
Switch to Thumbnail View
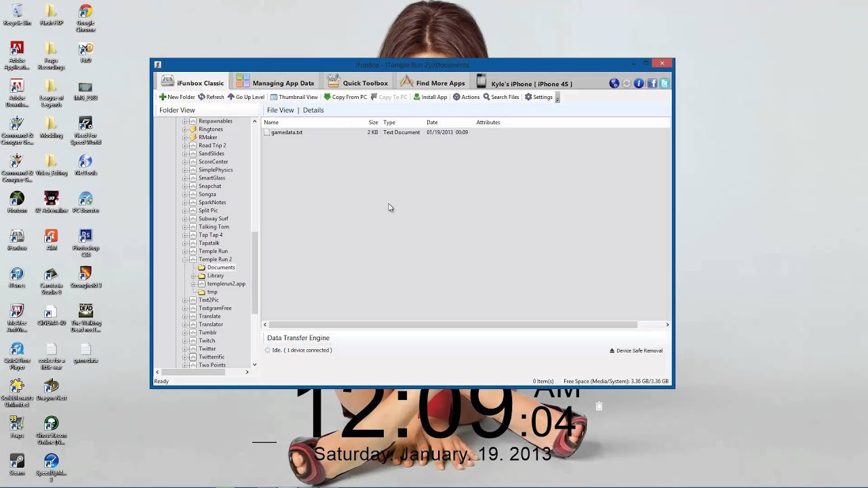pyautogui.click(x=294, y=97)
